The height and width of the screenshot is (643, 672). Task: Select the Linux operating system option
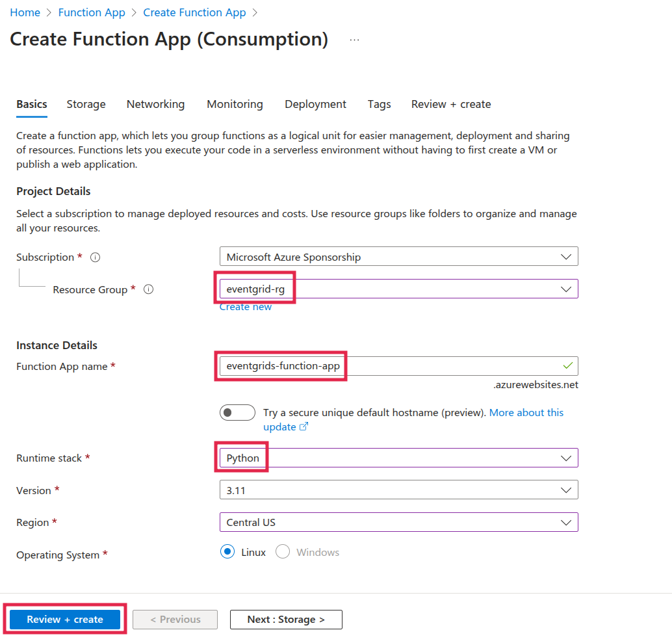[x=227, y=552]
